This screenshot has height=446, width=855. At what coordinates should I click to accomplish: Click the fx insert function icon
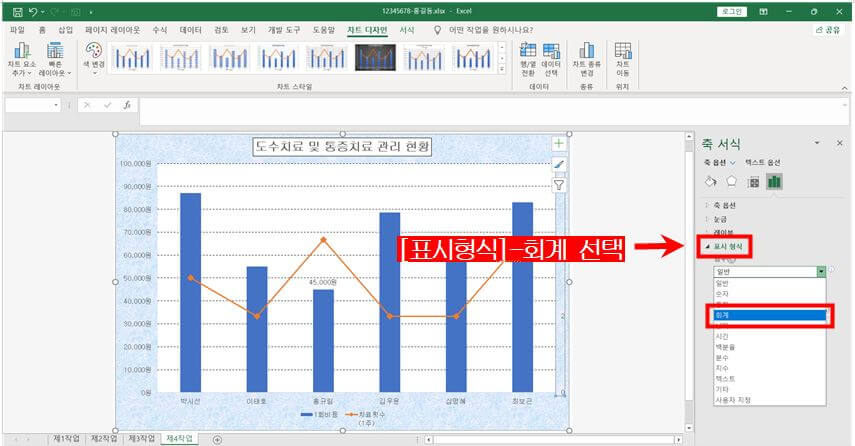[x=127, y=105]
